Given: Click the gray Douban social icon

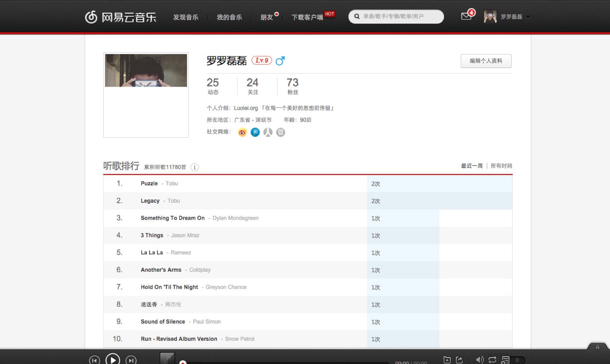Looking at the screenshot, I should point(281,132).
